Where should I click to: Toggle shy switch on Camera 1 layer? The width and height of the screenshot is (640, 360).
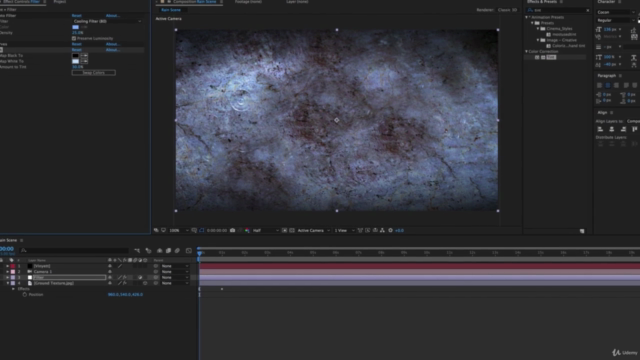[110, 272]
